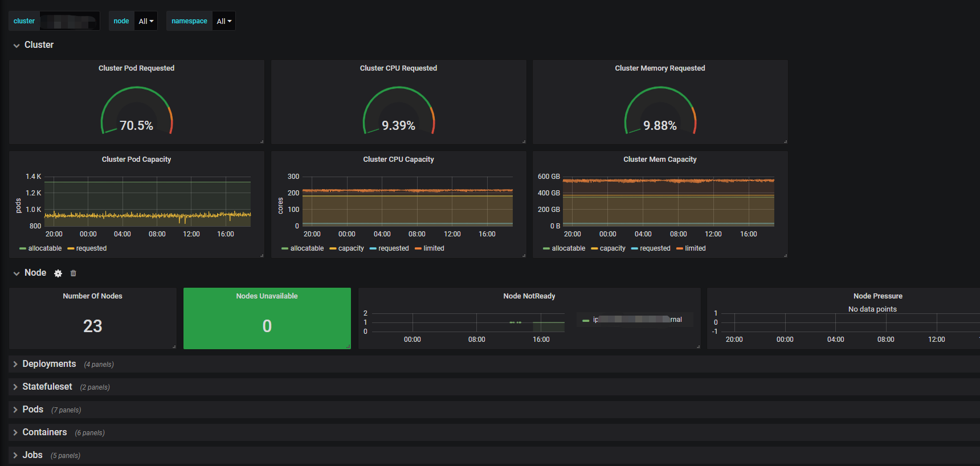Collapse the Cluster row chevron
Image resolution: width=980 pixels, height=466 pixels.
click(17, 46)
